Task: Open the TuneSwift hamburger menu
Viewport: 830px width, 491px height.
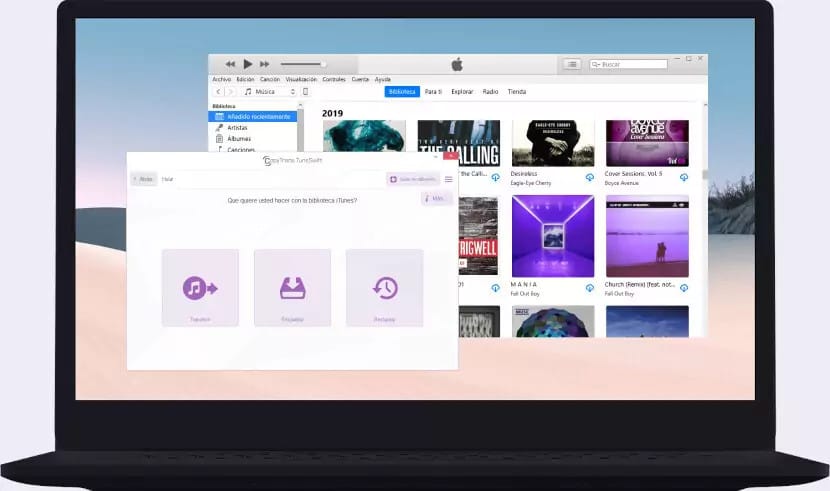Action: [448, 179]
